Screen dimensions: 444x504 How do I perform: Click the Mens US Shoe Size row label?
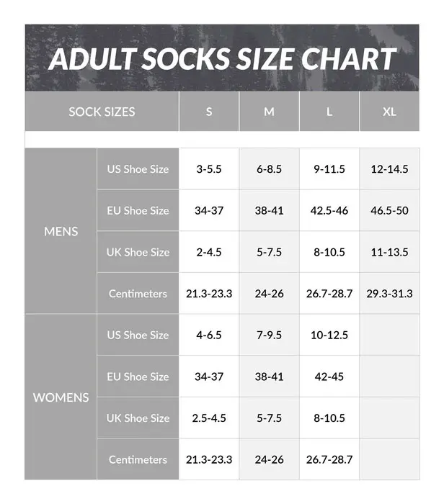click(x=138, y=169)
